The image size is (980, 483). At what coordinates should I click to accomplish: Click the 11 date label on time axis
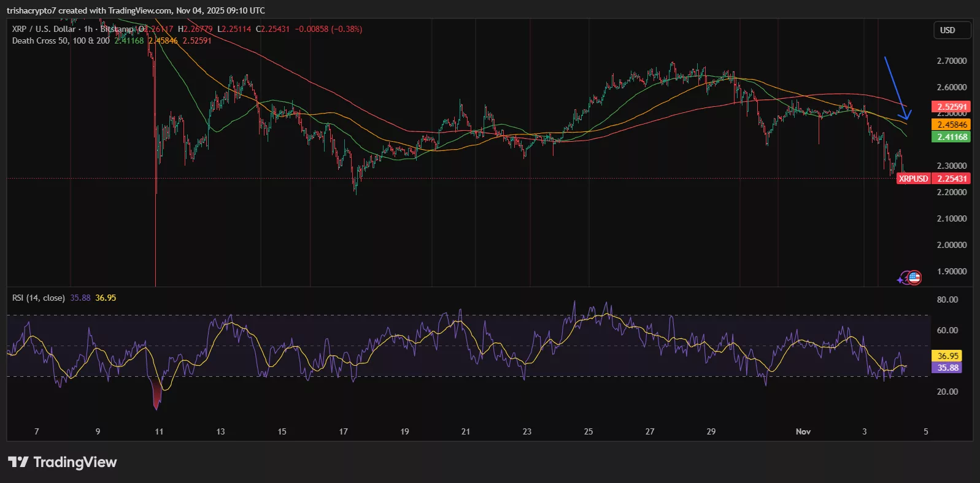coord(159,431)
